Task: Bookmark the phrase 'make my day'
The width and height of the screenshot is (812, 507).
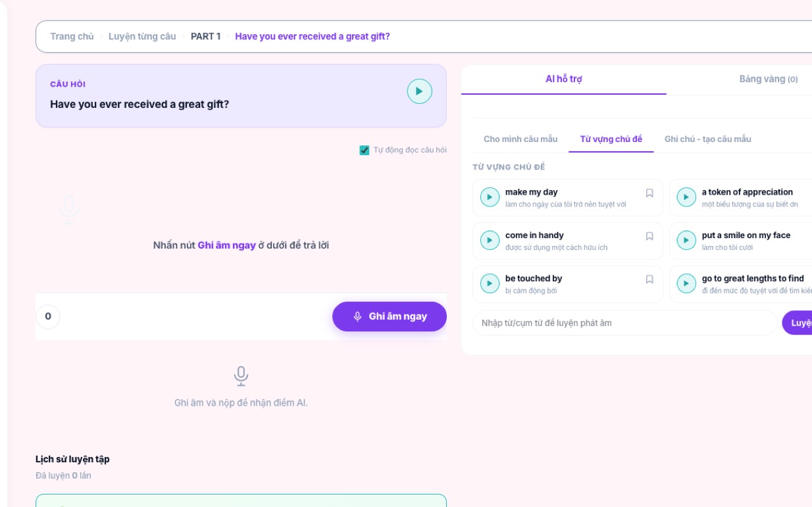Action: [x=649, y=193]
